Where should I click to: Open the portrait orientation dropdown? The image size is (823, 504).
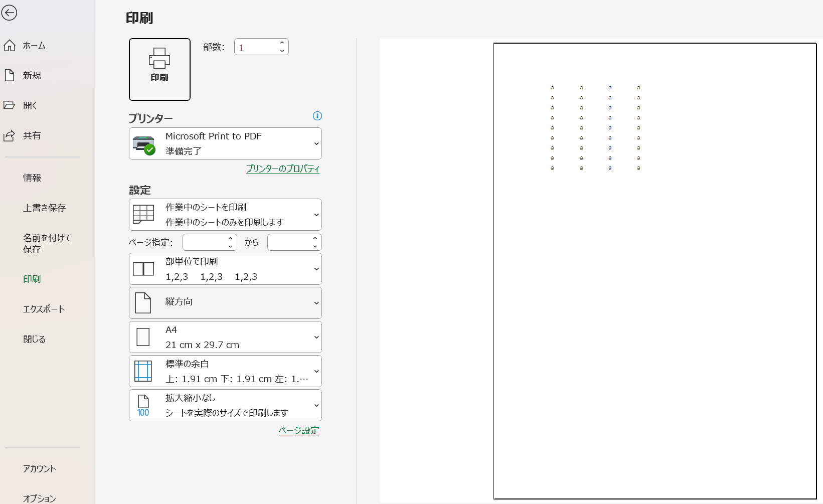coord(225,303)
